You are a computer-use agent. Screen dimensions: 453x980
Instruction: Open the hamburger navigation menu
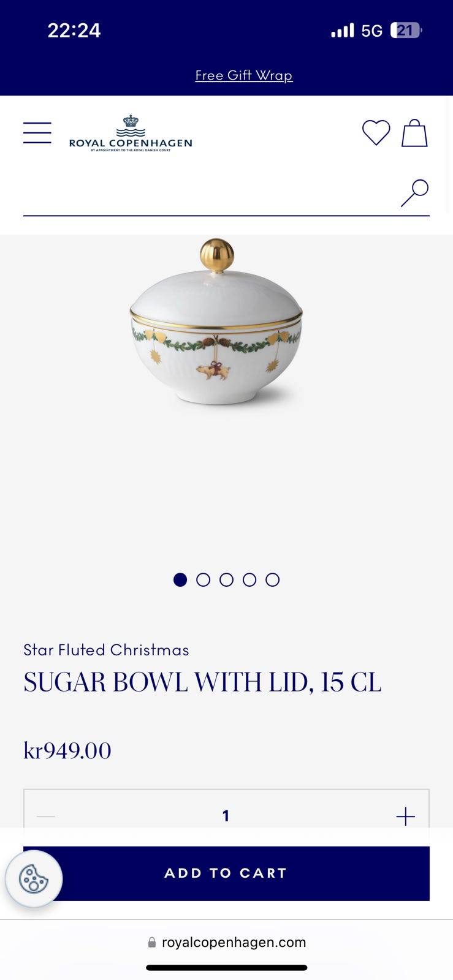(37, 133)
